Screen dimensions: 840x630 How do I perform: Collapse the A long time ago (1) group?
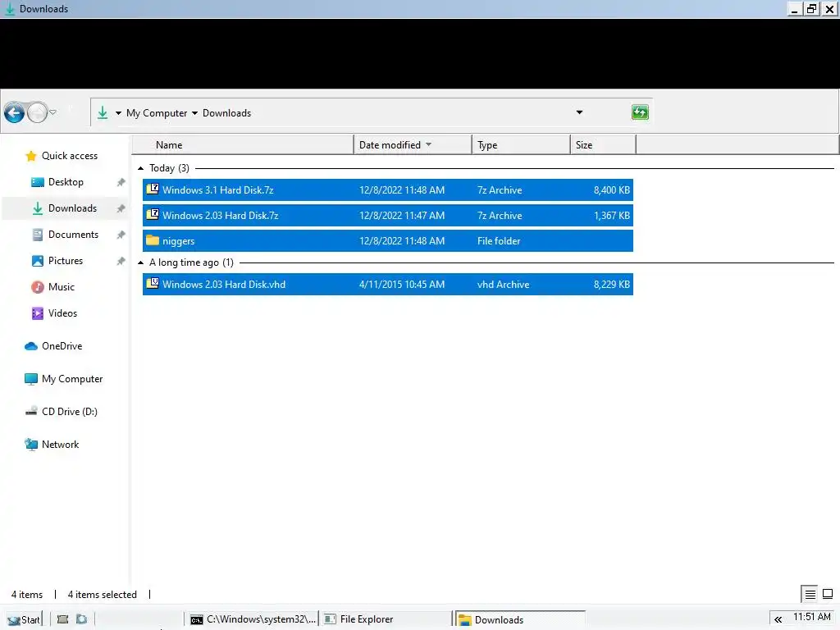141,262
